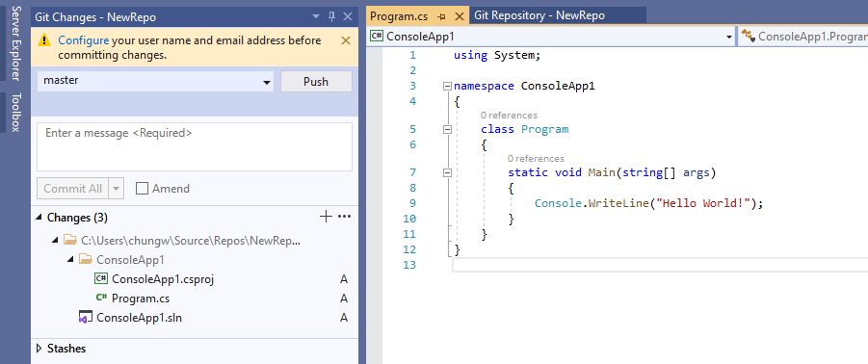Open the Commit All dropdown arrow

click(x=117, y=189)
